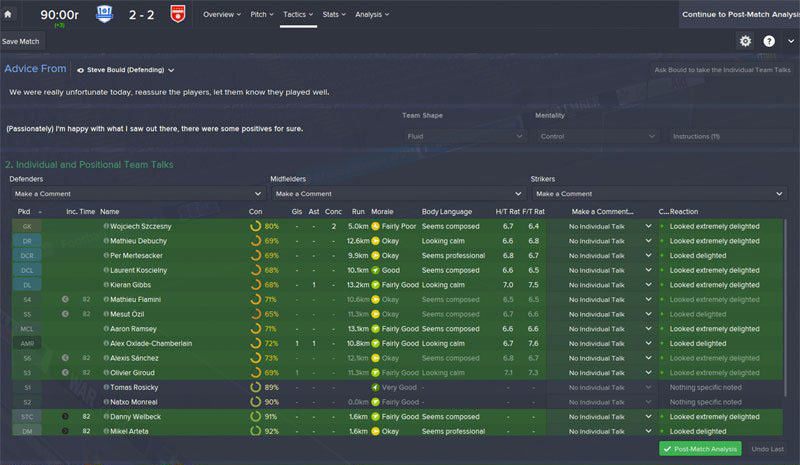Open the Analysis menu
Viewport: 800px width, 465px height.
(x=372, y=14)
